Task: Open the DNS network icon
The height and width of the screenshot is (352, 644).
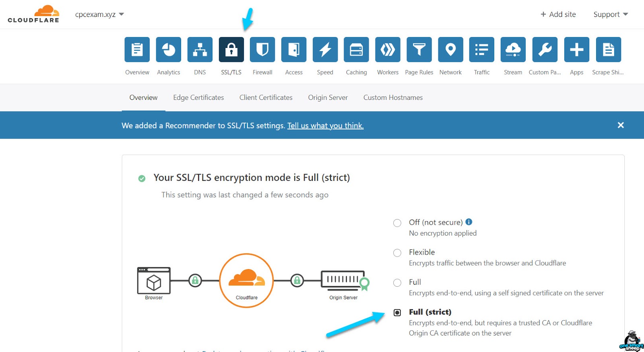Action: pyautogui.click(x=200, y=50)
